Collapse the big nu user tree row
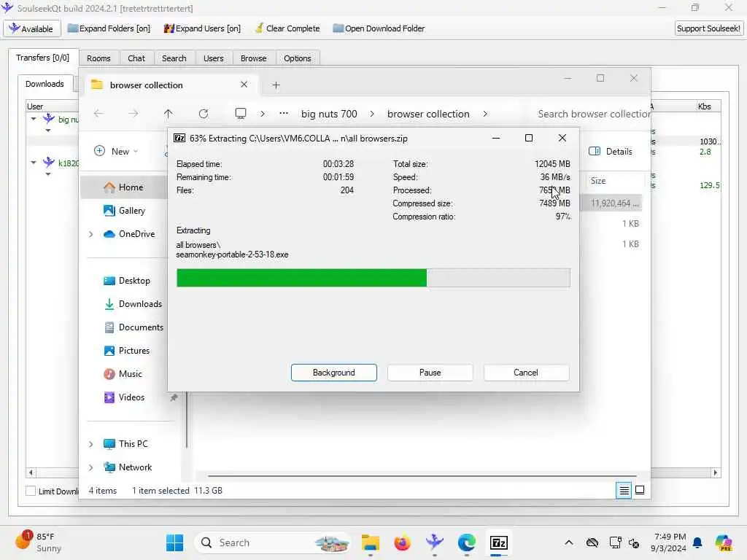 tap(34, 119)
